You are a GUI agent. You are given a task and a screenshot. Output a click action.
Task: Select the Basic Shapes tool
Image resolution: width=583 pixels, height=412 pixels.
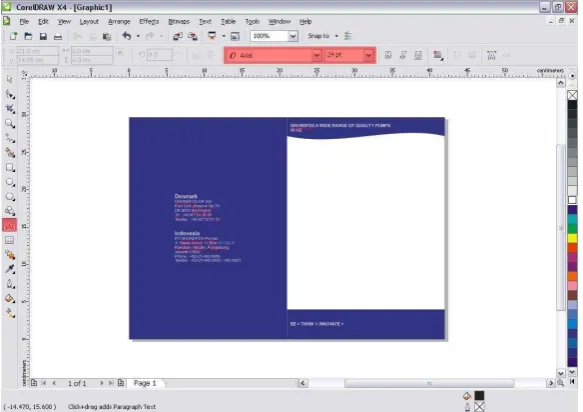point(10,211)
